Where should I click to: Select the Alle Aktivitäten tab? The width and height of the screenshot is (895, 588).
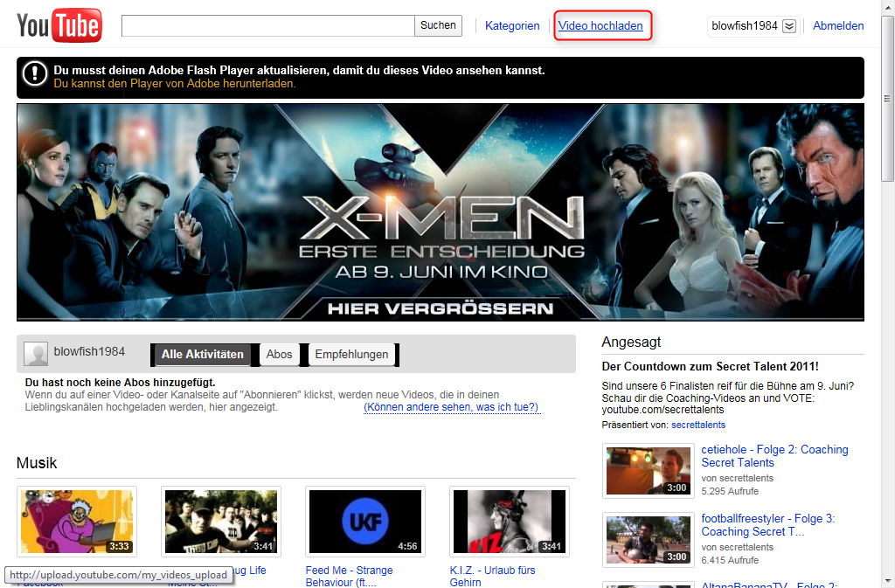[x=202, y=355]
